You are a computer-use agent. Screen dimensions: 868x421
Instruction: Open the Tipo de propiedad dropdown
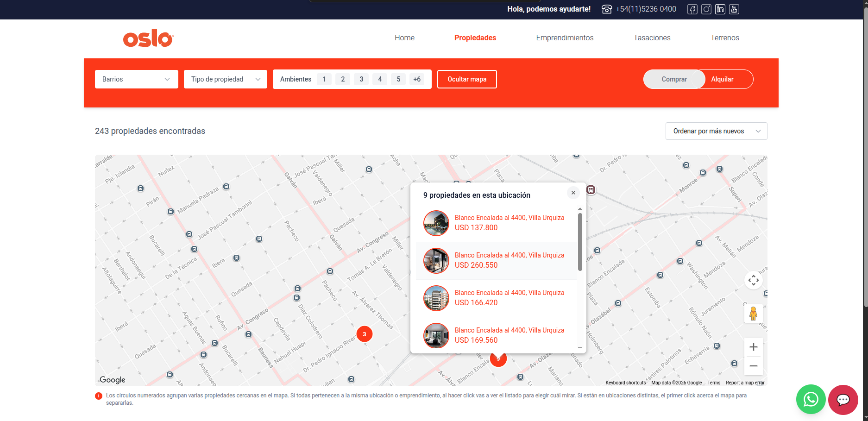click(226, 79)
